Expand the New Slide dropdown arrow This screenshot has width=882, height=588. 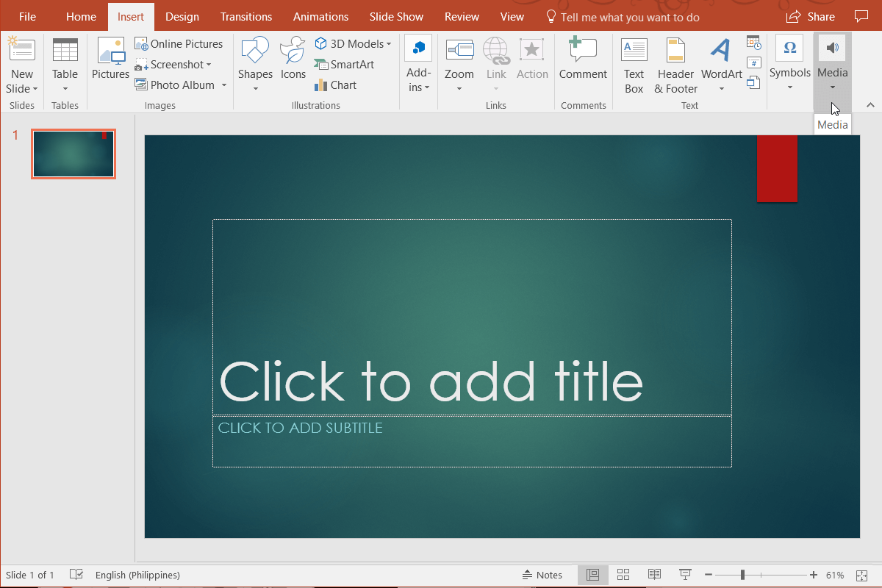coord(35,89)
